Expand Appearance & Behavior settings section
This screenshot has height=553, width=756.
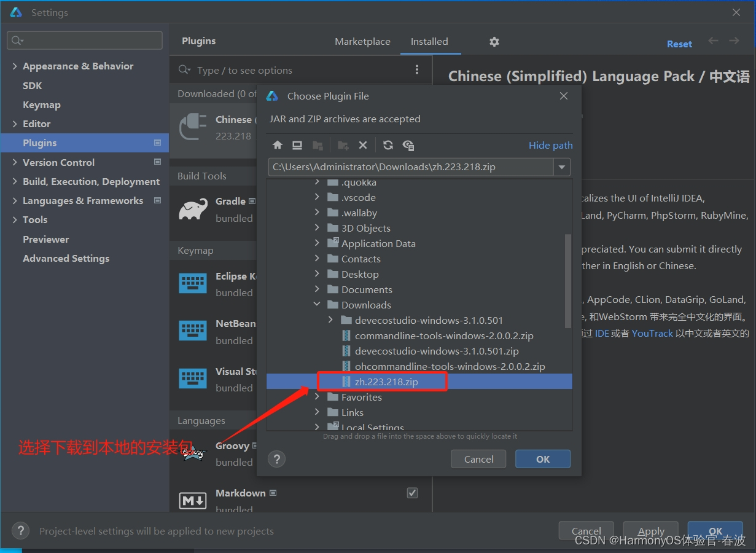15,66
